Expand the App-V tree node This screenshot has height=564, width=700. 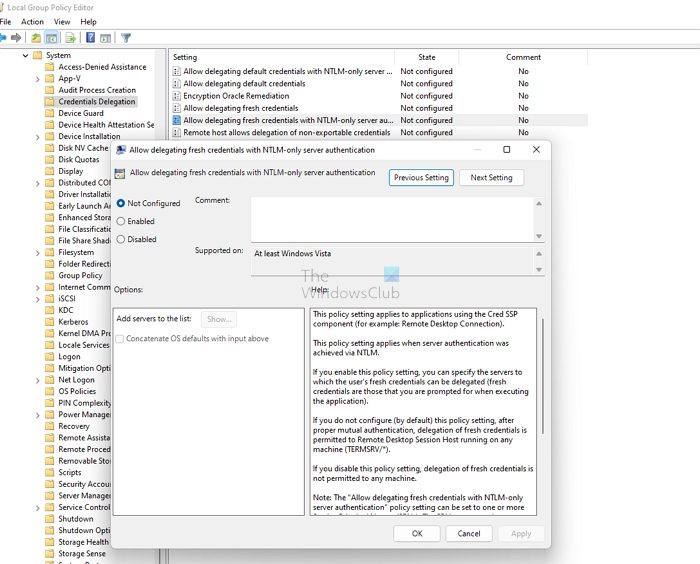(x=38, y=79)
